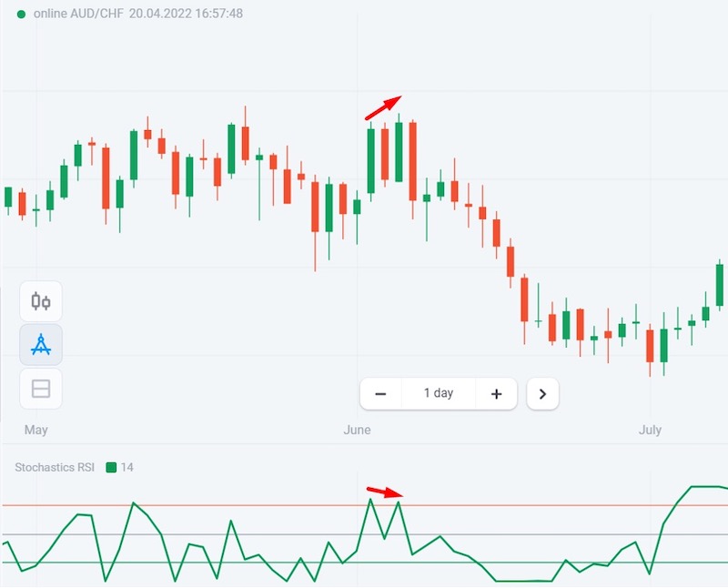Open the green Stochastics RSI color swatch
The width and height of the screenshot is (728, 588).
click(x=112, y=467)
